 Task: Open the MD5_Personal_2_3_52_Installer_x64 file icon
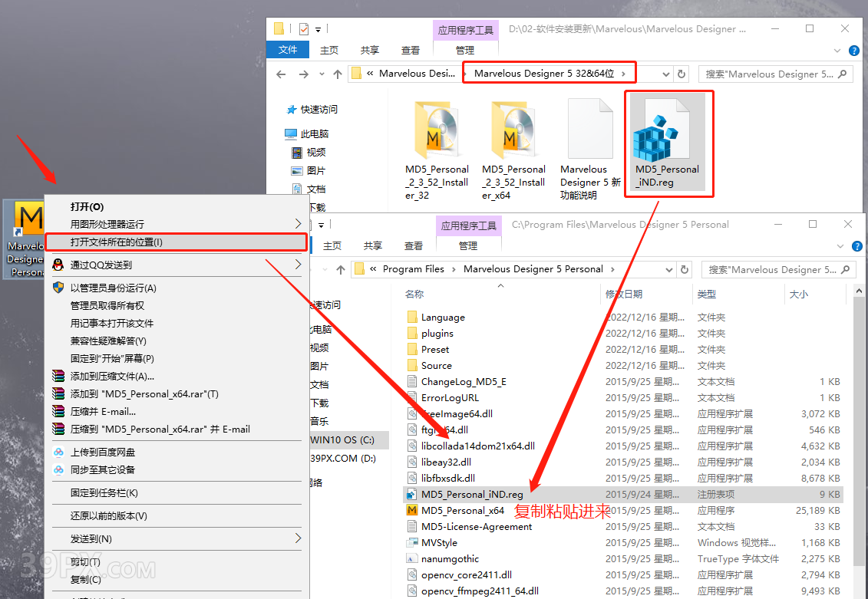click(x=513, y=130)
